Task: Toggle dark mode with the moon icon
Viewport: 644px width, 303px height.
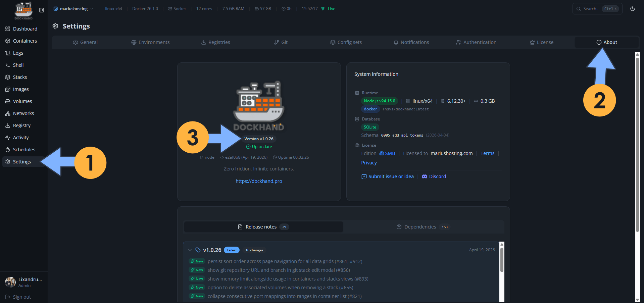Action: pyautogui.click(x=632, y=9)
